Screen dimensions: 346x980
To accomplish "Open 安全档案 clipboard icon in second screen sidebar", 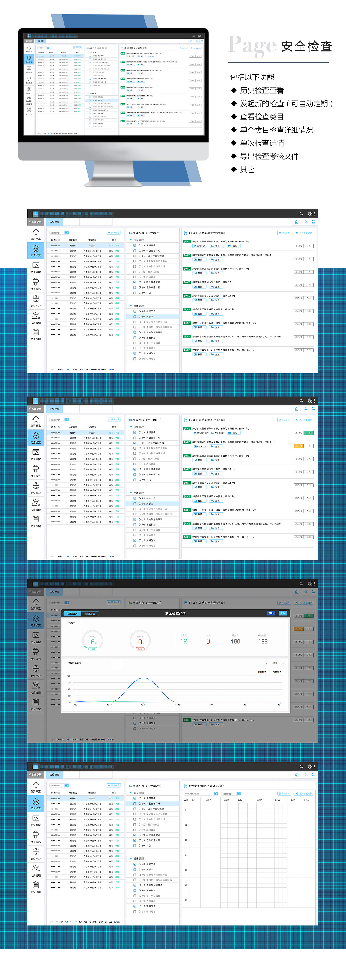I will 35,519.
